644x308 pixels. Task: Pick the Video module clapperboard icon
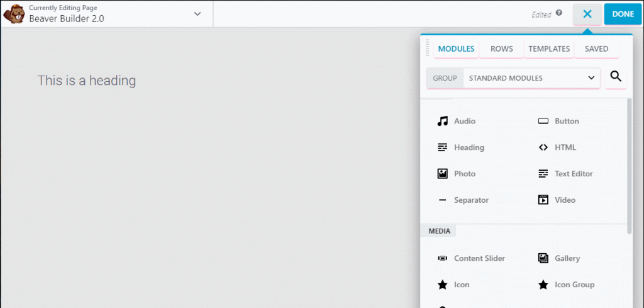[543, 200]
